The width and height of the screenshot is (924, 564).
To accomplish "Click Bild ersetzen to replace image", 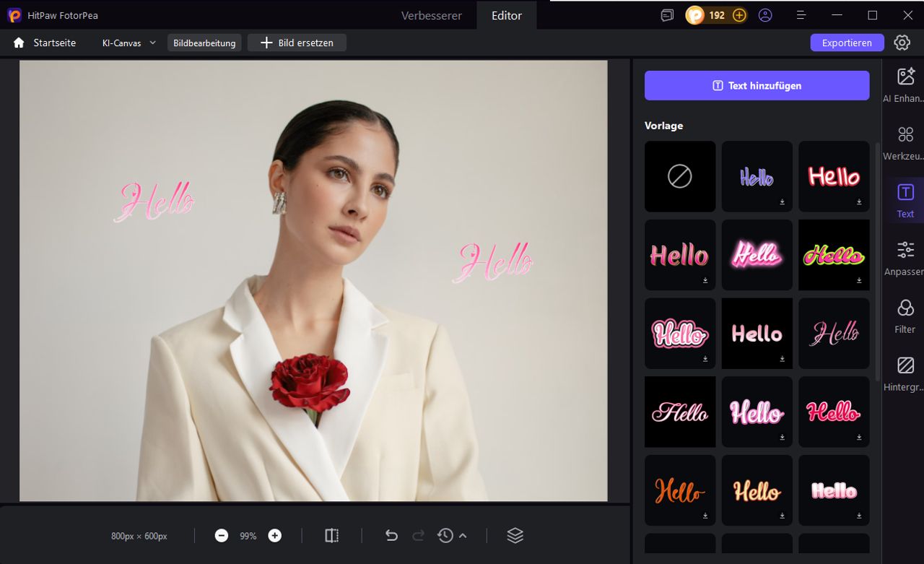I will click(297, 43).
